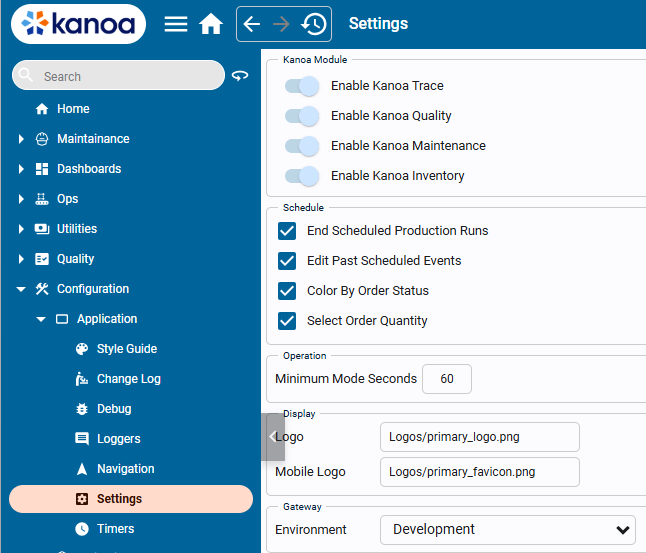Screen dimensions: 646x553
Task: Toggle Enable Kanoa Quality switch
Action: [x=302, y=116]
